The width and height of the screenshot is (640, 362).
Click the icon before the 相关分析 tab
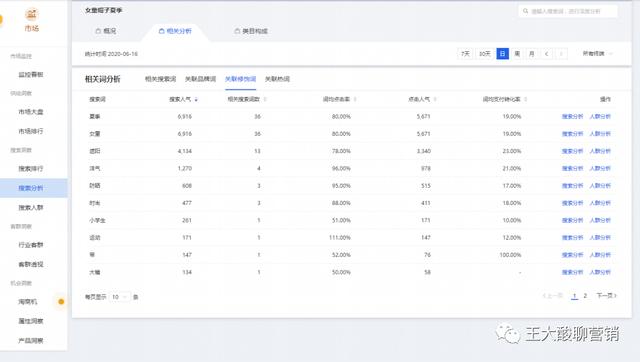tap(161, 31)
